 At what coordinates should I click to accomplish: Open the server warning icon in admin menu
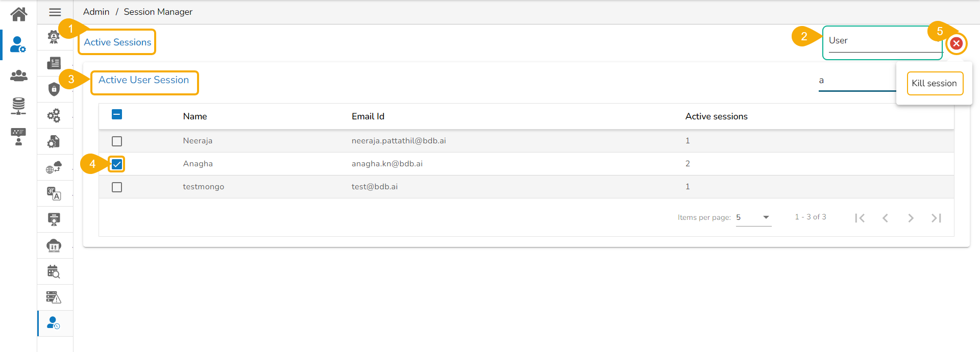[x=54, y=297]
